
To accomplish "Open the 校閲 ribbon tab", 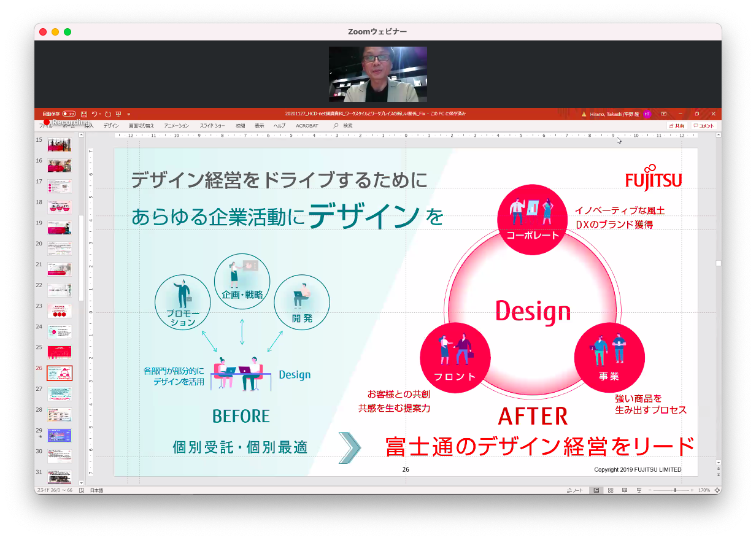I will tap(241, 125).
